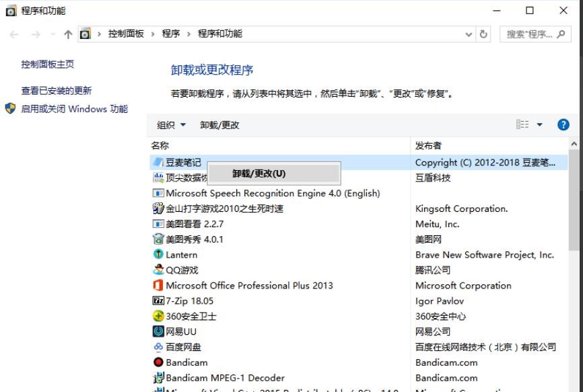Click the refresh button beside address bar
The width and height of the screenshot is (583, 392).
coord(484,34)
